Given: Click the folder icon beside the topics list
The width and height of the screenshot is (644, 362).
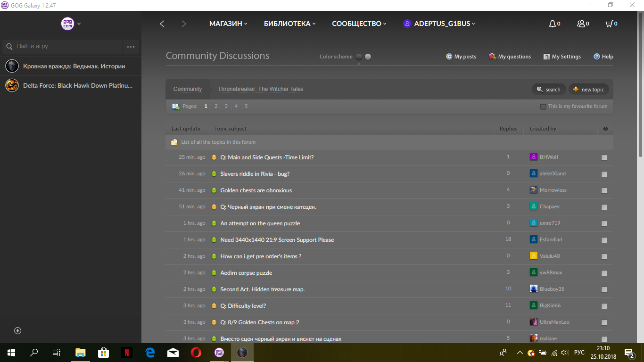Looking at the screenshot, I should [x=174, y=142].
